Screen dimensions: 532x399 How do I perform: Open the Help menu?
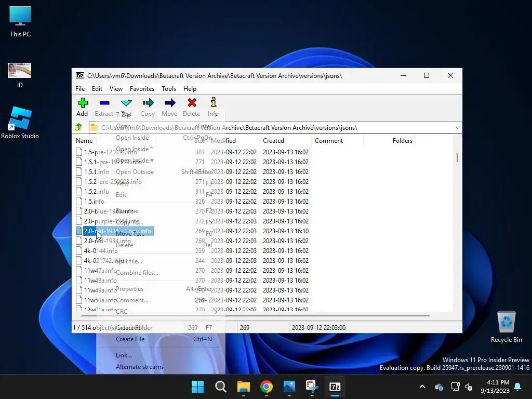click(x=190, y=88)
